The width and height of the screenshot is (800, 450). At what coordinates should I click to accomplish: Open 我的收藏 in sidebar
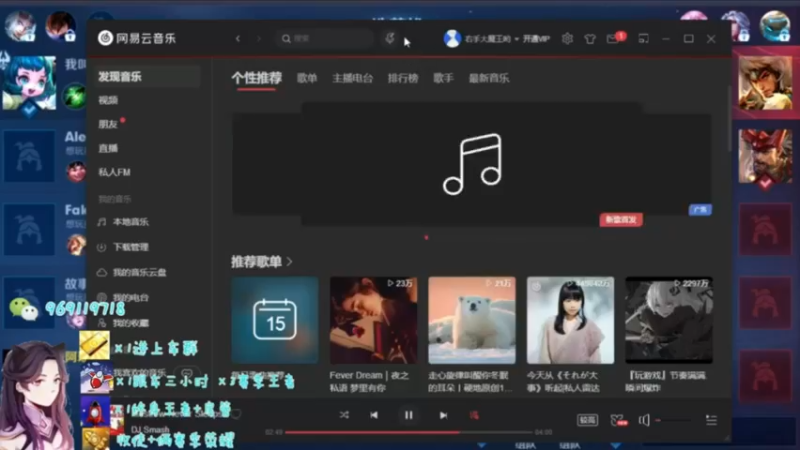pos(123,323)
